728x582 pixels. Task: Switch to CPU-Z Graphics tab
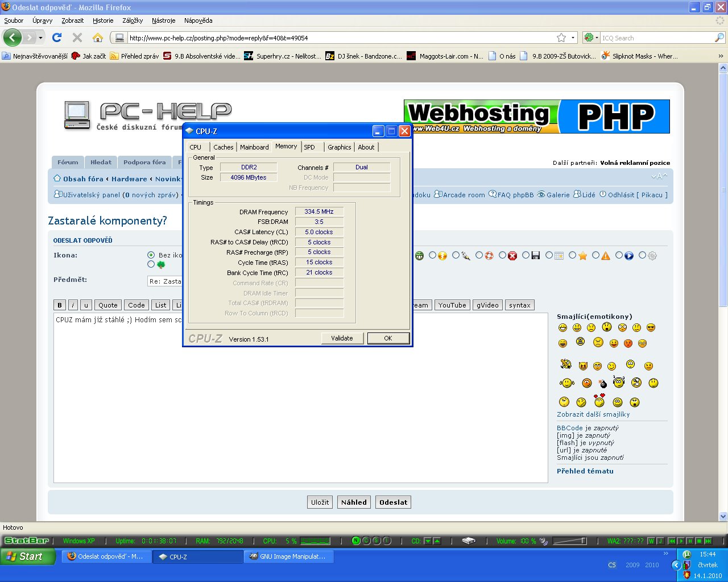[x=340, y=147]
